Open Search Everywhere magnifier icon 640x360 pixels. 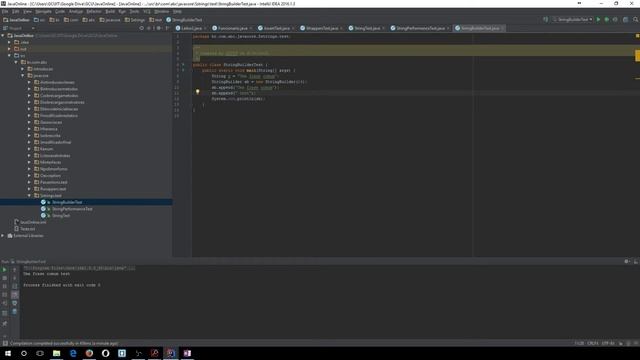[x=636, y=20]
